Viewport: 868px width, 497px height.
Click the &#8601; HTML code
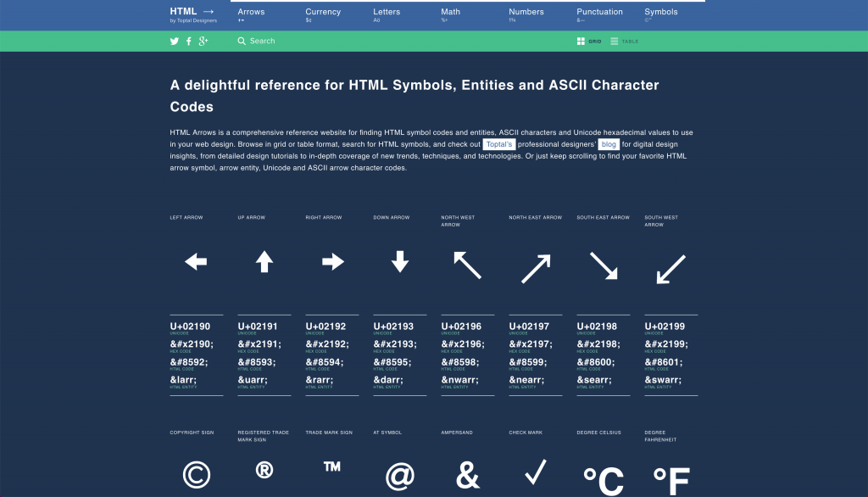coord(663,362)
